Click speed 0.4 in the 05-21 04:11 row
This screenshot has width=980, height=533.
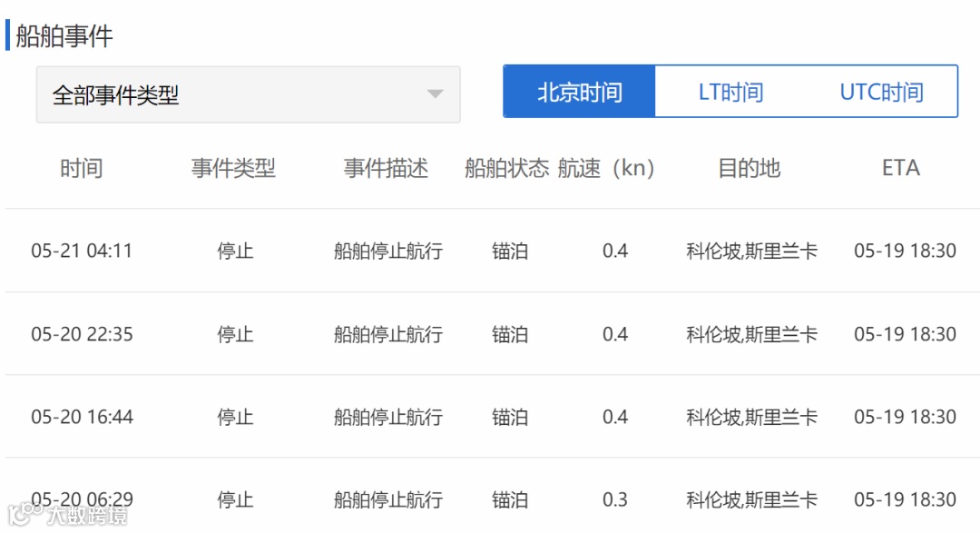(x=615, y=251)
